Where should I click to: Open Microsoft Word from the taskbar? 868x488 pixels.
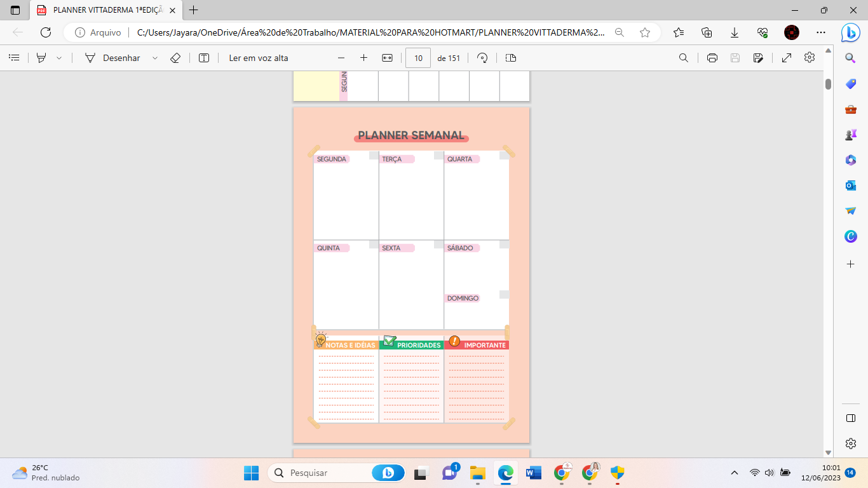tap(533, 473)
